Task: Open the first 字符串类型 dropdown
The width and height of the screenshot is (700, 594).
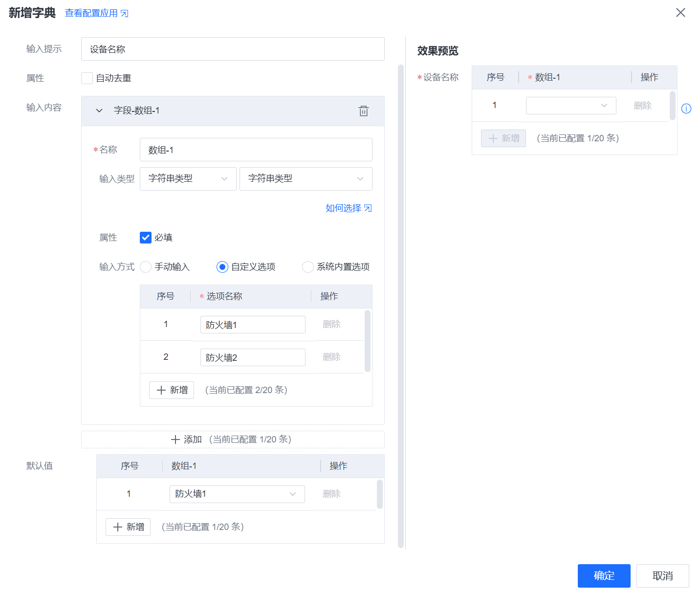Action: [x=188, y=179]
